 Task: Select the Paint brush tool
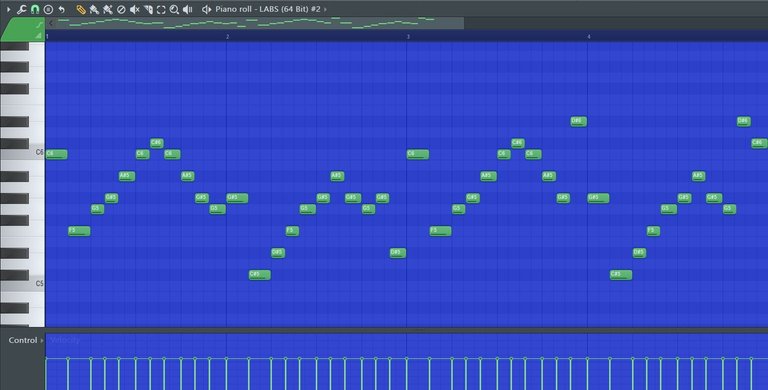point(95,9)
